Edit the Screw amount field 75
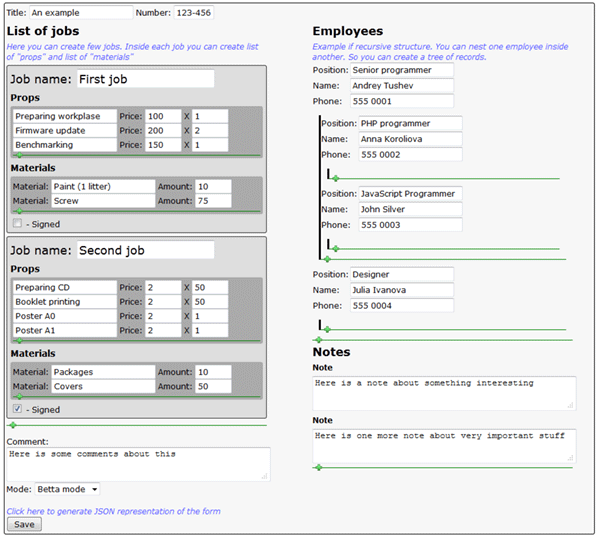Image resolution: width=600 pixels, height=539 pixels. point(213,201)
